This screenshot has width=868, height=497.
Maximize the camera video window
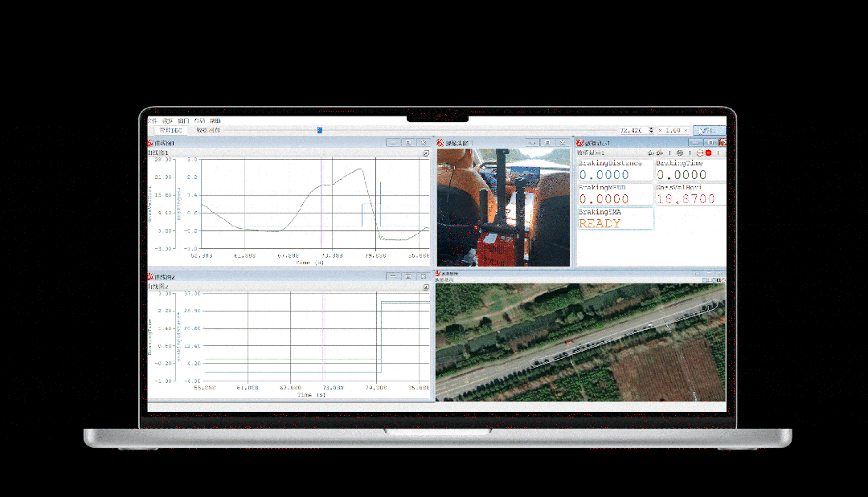[x=547, y=143]
